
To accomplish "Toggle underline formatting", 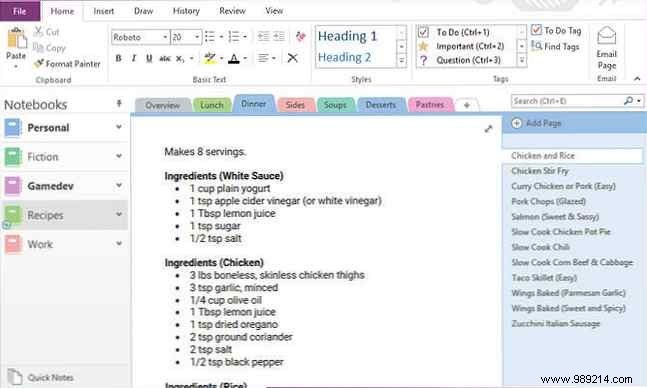I will click(x=149, y=58).
